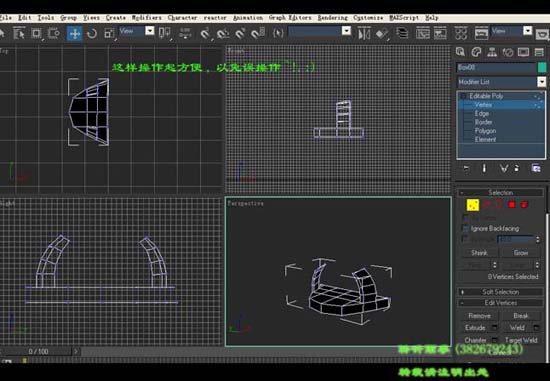Toggle the Angle Snap icon

click(x=222, y=33)
